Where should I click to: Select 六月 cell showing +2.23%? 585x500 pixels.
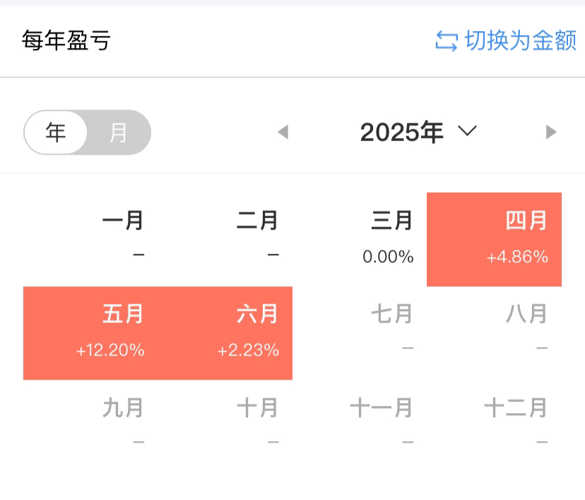click(x=225, y=333)
